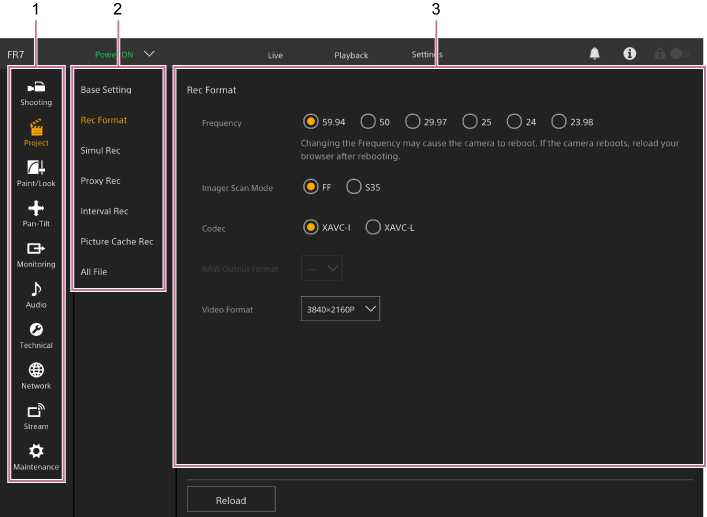Open the RAW Output Format dropdown
707x517 pixels.
tap(321, 268)
